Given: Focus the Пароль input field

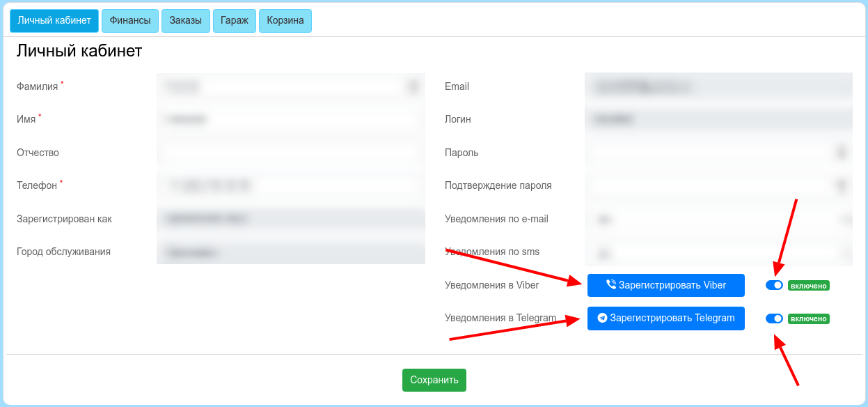Looking at the screenshot, I should pos(718,153).
